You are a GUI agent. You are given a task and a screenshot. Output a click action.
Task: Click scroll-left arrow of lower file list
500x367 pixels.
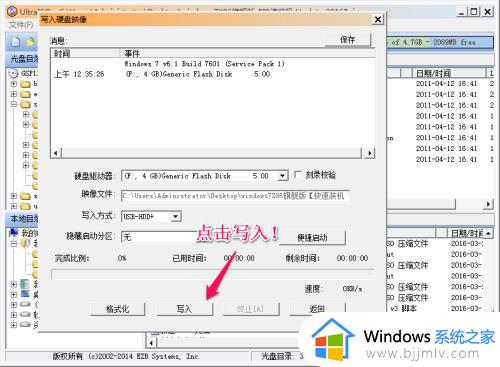click(151, 342)
